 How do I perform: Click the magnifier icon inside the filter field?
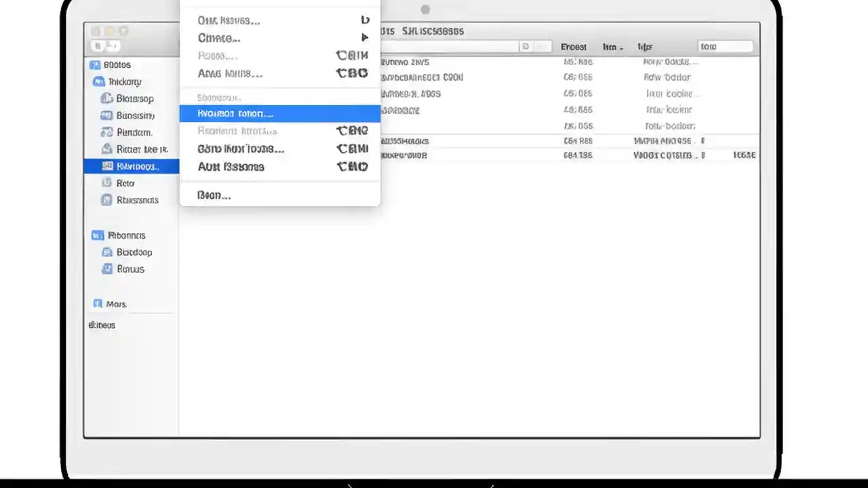click(526, 46)
